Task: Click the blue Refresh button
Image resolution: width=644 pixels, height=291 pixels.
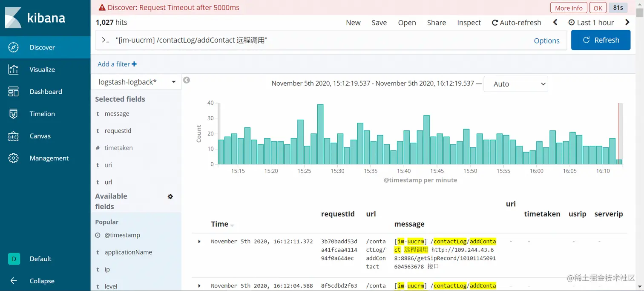Action: point(601,40)
